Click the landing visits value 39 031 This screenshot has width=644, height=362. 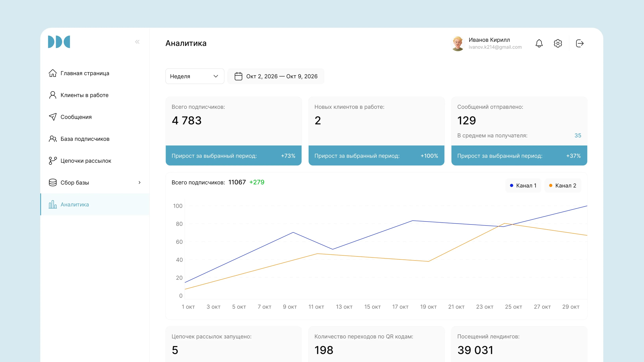[x=475, y=350]
